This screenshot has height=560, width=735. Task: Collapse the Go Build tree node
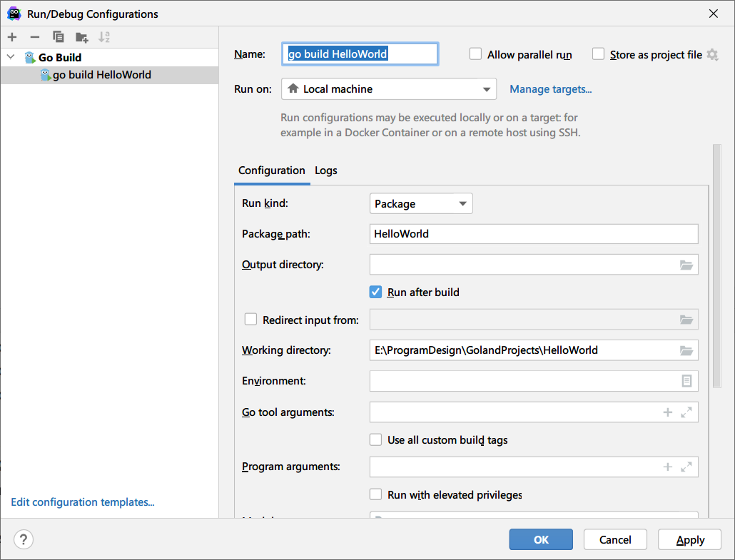click(11, 57)
